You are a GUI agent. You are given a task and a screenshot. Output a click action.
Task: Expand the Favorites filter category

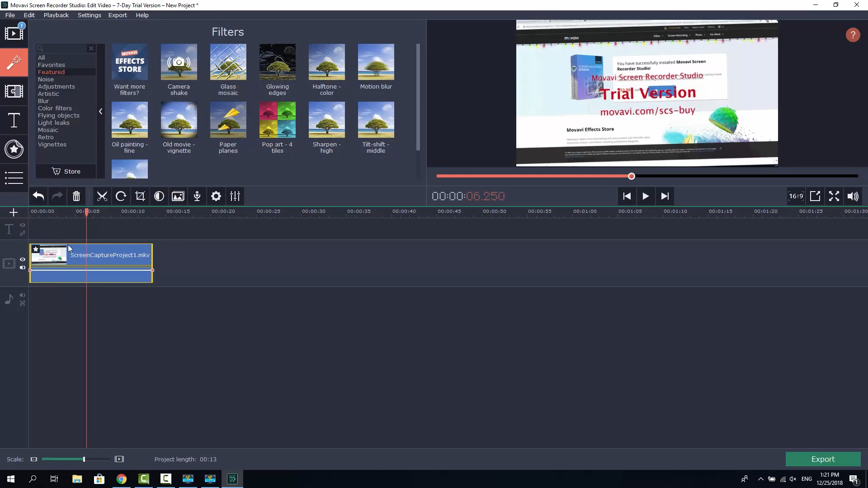click(51, 64)
